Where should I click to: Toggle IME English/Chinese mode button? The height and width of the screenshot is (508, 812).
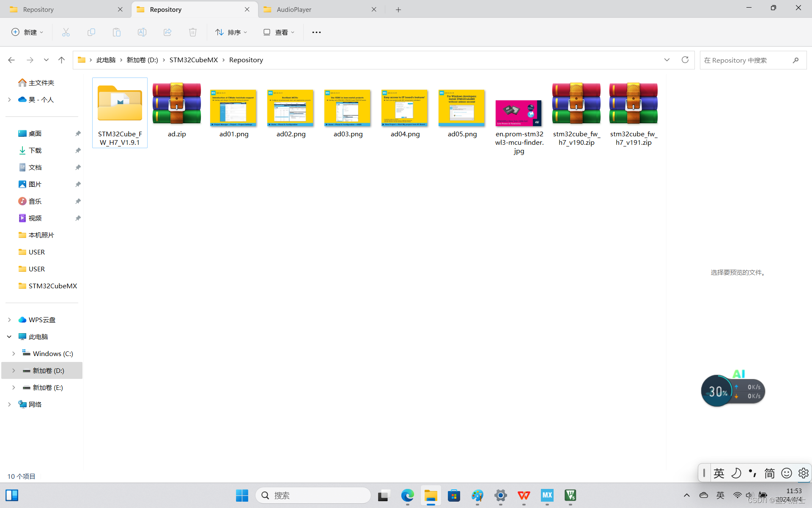719,473
